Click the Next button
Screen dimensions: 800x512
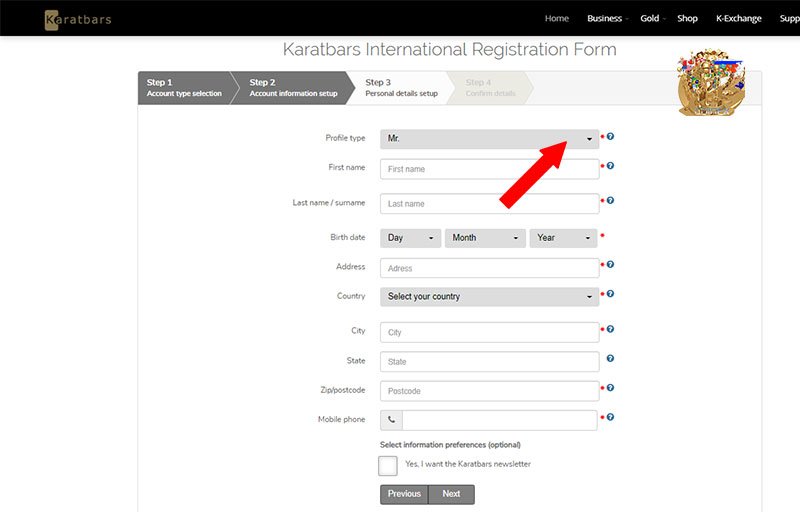tap(452, 494)
